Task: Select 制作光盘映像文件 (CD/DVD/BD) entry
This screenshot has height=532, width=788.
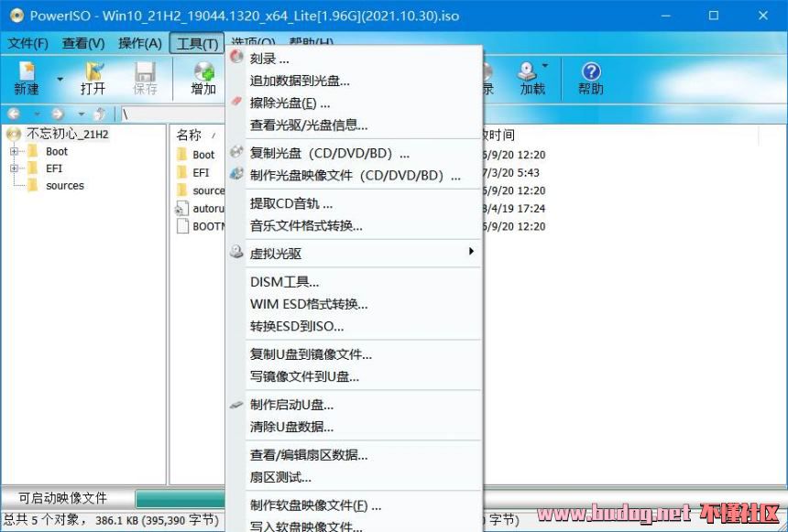Action: pos(355,175)
